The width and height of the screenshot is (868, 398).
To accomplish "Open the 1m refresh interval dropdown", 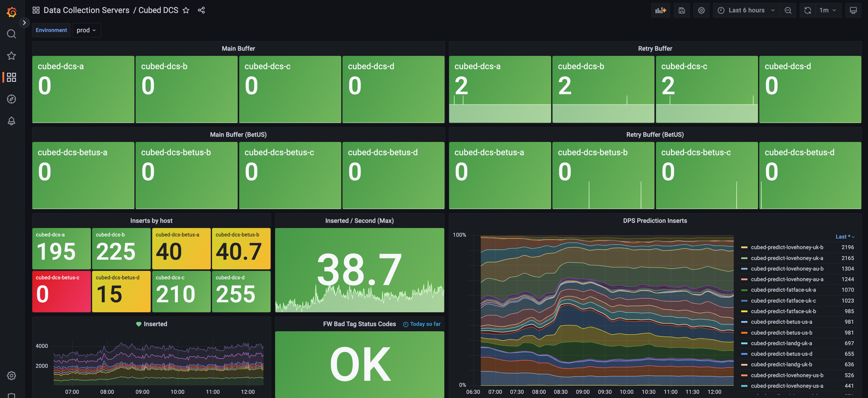I will coord(828,11).
